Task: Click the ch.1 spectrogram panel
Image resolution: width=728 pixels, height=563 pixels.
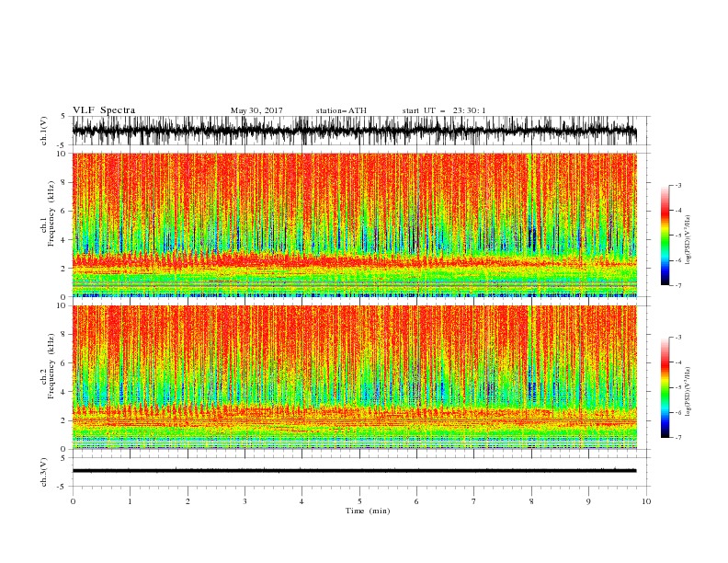Action: click(x=354, y=224)
